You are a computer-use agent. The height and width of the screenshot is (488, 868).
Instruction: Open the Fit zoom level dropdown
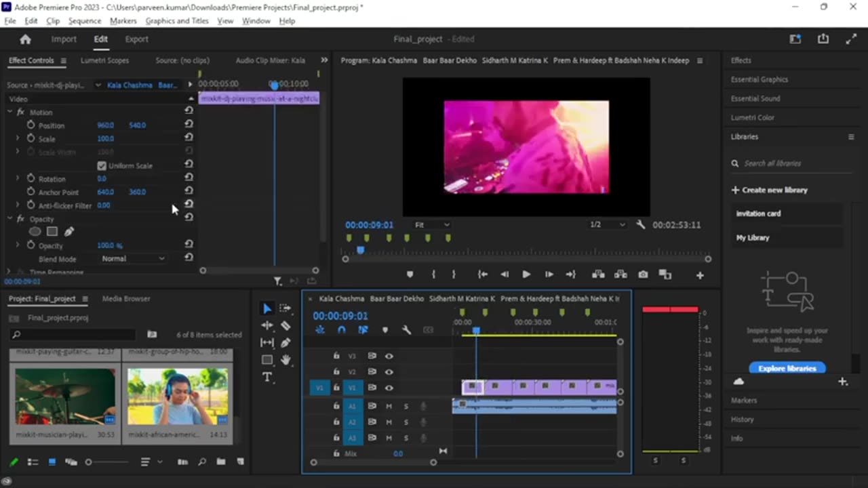click(x=431, y=224)
